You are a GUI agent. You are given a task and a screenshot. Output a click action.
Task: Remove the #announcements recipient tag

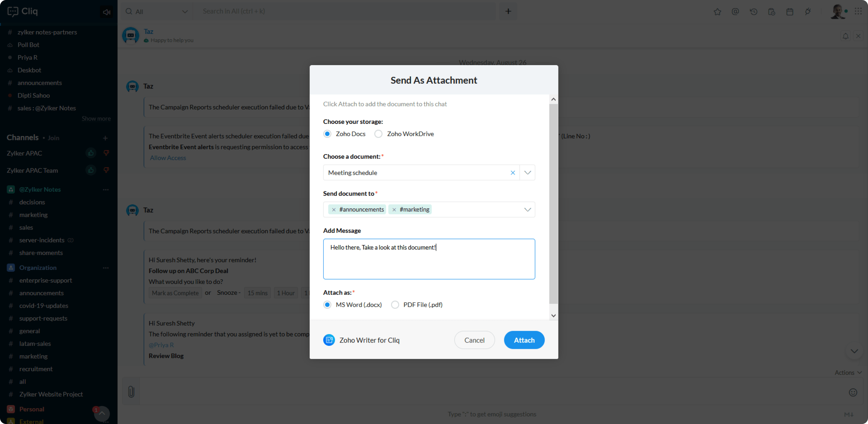(x=333, y=210)
